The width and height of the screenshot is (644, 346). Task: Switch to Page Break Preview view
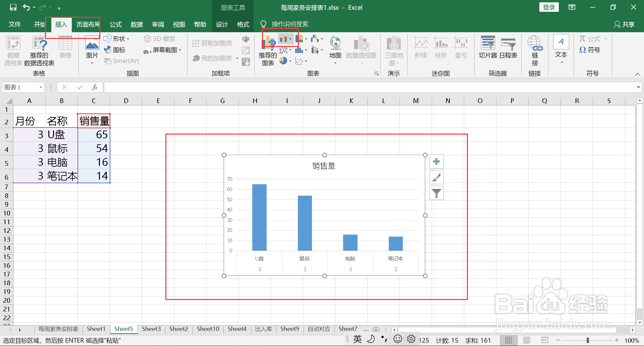pyautogui.click(x=545, y=340)
